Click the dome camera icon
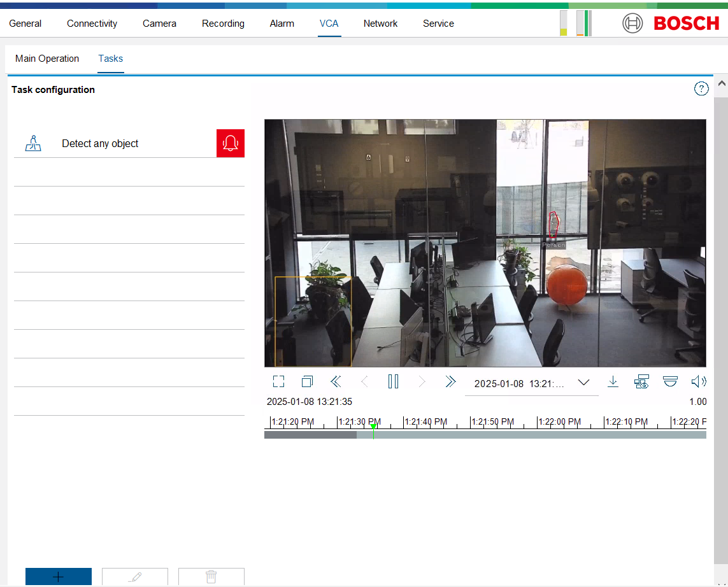The image size is (728, 587). point(670,382)
